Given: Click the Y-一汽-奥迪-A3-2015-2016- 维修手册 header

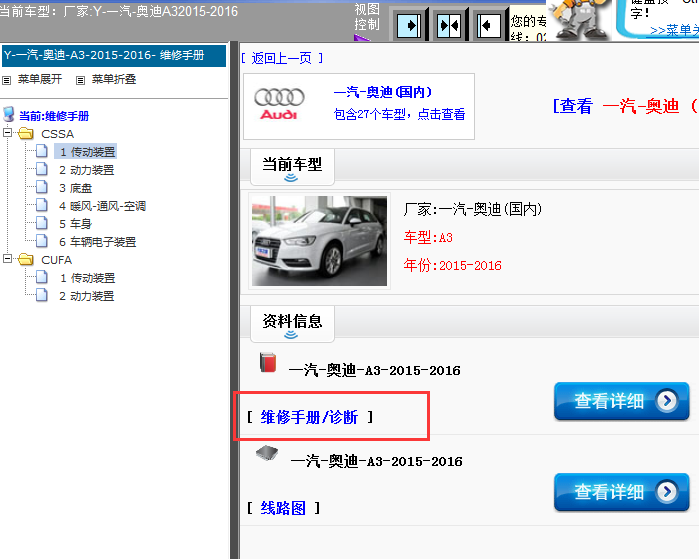Looking at the screenshot, I should 114,56.
